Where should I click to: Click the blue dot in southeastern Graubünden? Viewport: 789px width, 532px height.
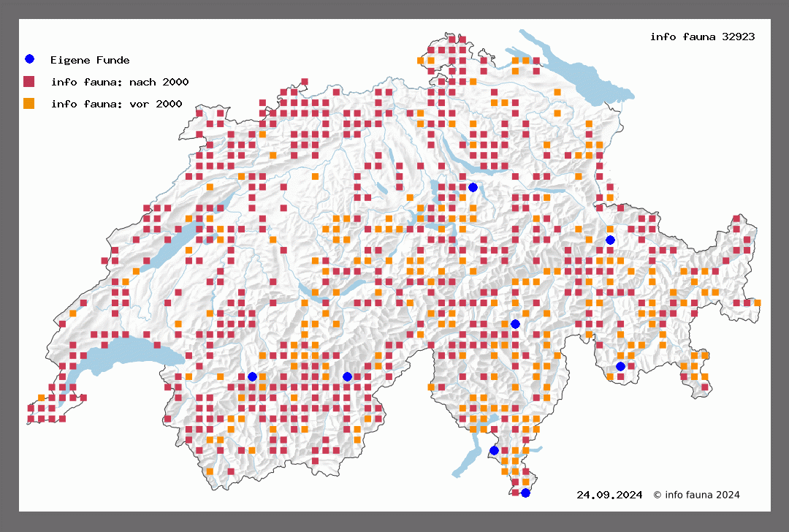coord(620,366)
